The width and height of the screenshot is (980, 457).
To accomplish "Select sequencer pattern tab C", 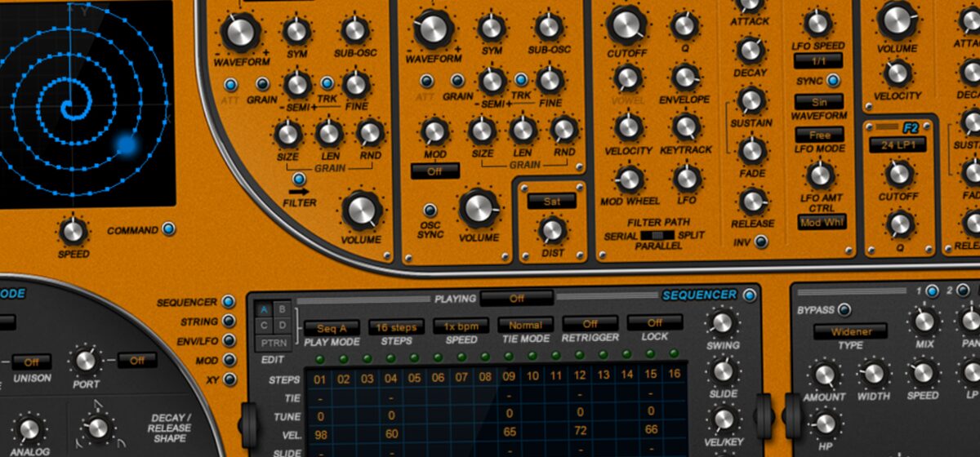I will (x=265, y=325).
